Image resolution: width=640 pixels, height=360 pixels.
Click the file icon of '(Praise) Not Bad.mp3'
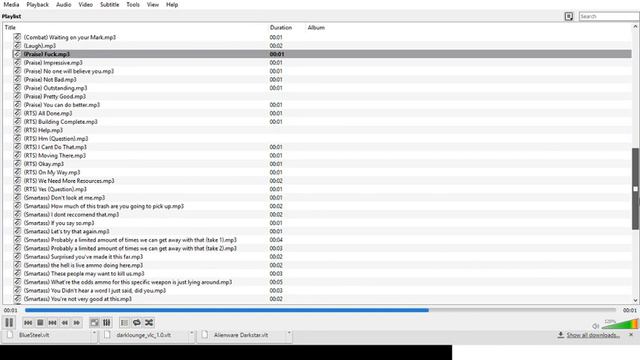click(x=17, y=79)
